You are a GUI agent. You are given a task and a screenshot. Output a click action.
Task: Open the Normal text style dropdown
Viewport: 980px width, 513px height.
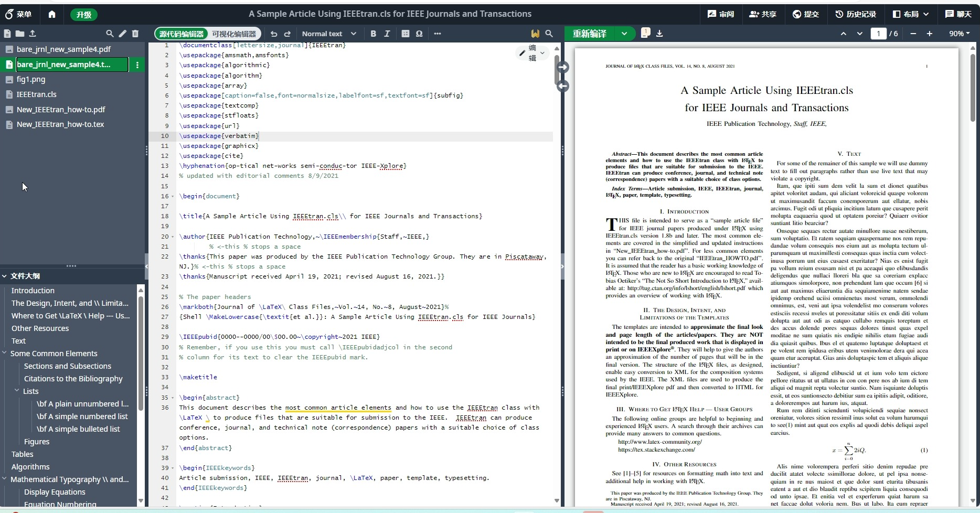pyautogui.click(x=329, y=34)
